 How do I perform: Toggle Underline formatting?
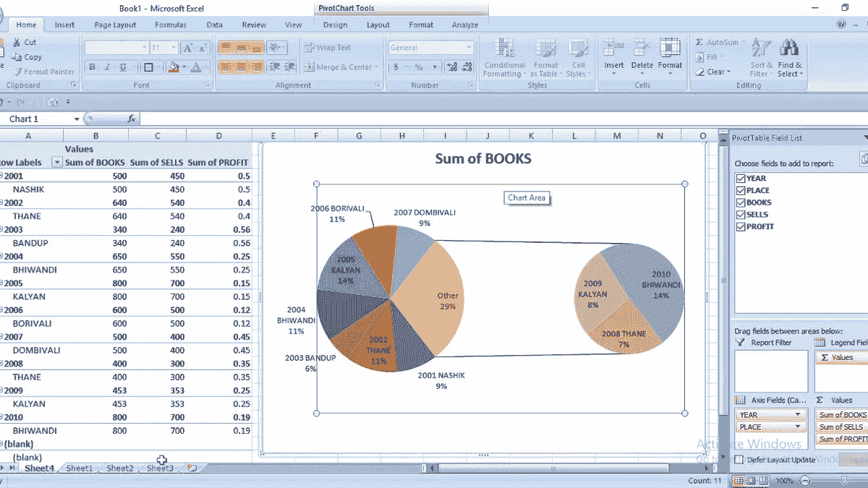[x=124, y=67]
